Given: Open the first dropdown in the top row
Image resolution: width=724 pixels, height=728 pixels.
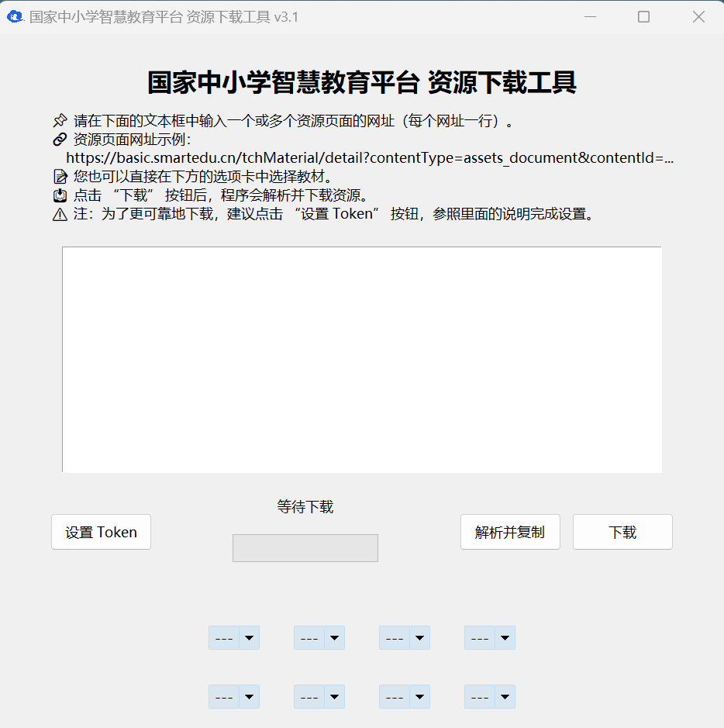Looking at the screenshot, I should [x=234, y=638].
